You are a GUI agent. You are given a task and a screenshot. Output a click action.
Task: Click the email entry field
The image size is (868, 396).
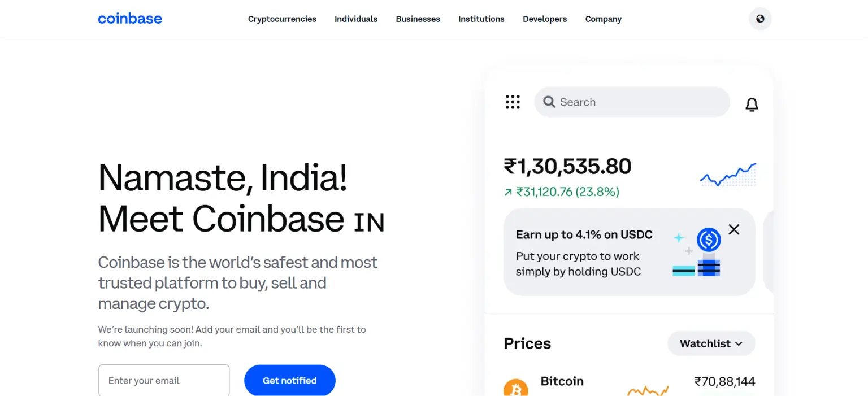tap(164, 380)
